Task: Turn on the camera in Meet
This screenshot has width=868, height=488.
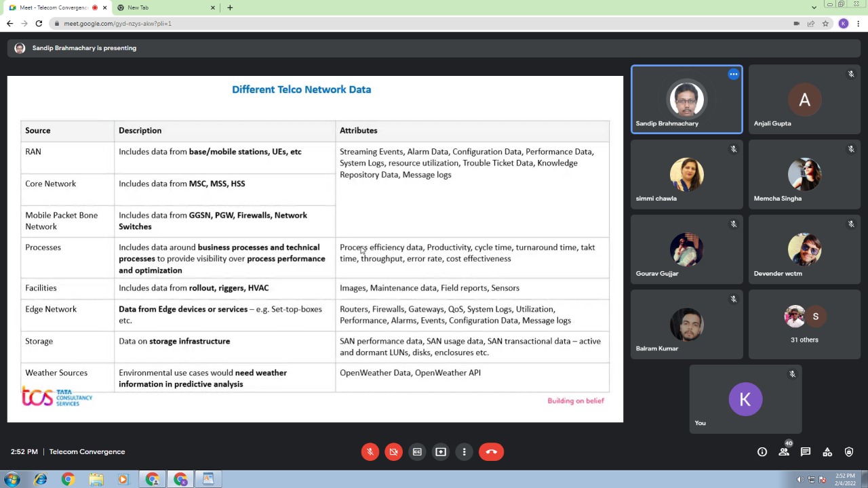Action: (393, 451)
